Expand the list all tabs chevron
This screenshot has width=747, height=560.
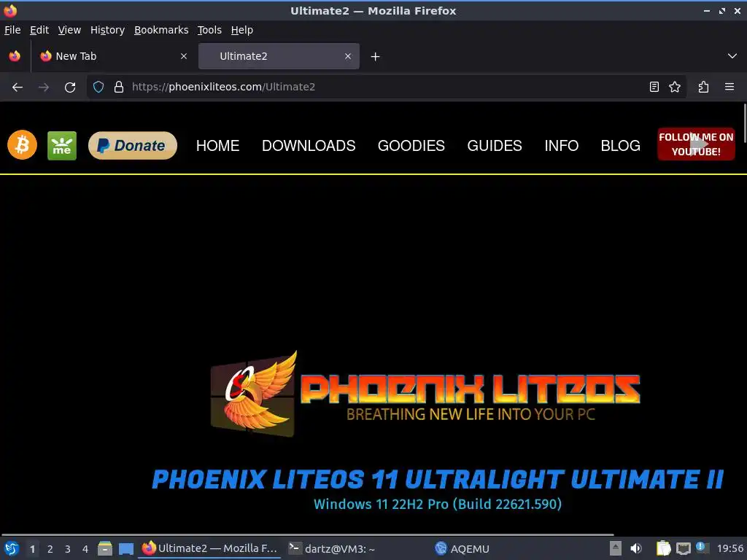(732, 56)
